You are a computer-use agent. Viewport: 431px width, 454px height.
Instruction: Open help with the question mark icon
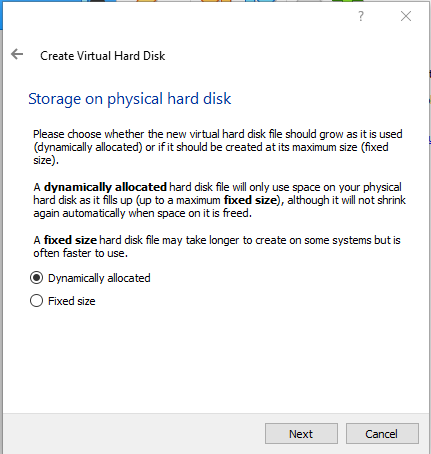pos(361,16)
